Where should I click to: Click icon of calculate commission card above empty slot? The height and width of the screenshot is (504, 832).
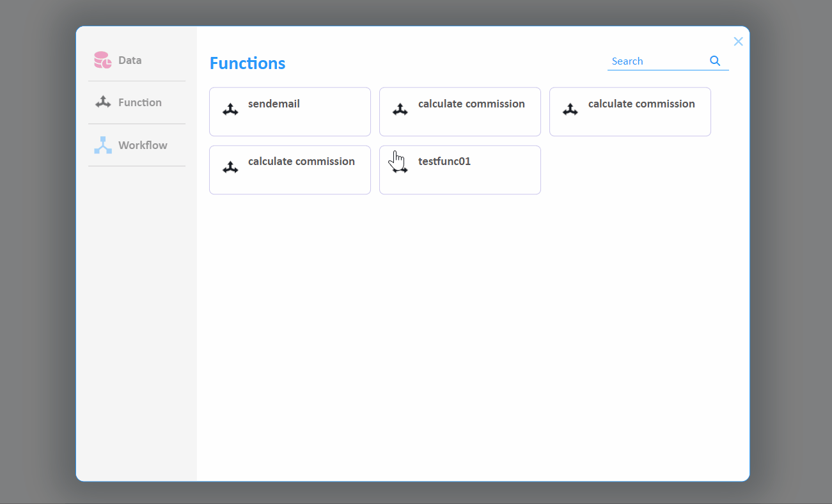pos(570,109)
